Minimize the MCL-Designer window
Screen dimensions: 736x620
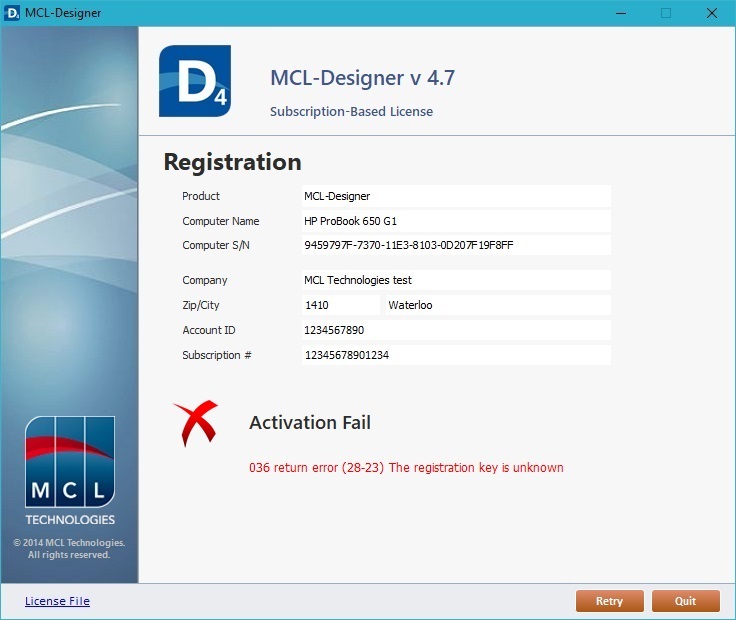pos(620,13)
